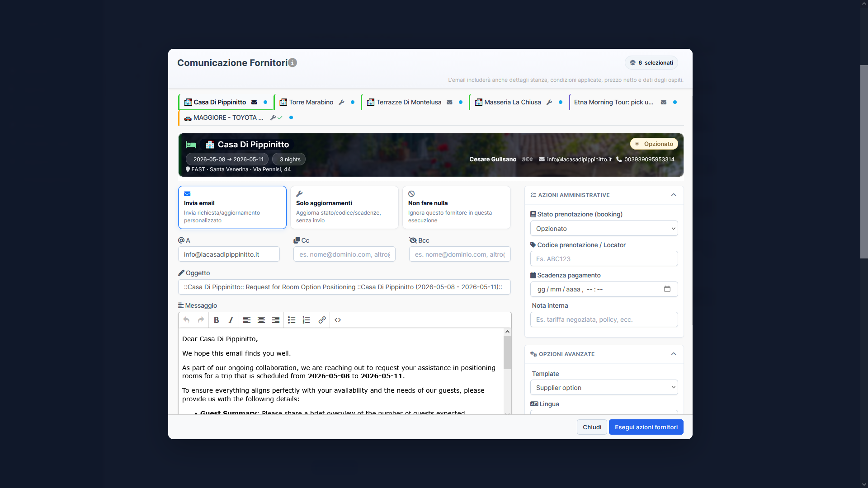Collapse the AZIONI AMMINISTRATIVE section

673,195
